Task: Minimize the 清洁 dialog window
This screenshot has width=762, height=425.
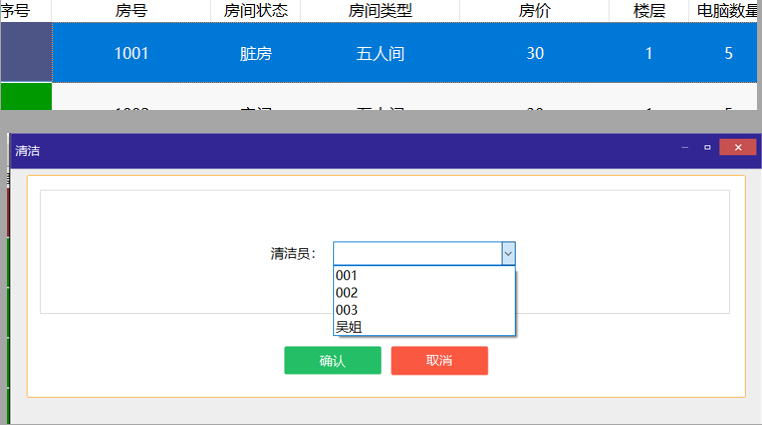Action: 685,148
